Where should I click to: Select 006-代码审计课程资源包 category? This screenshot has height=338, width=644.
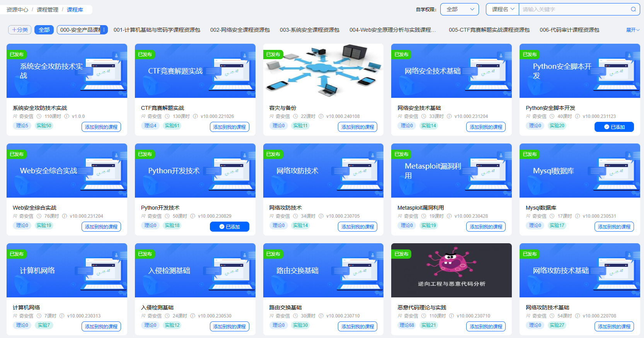(x=569, y=30)
